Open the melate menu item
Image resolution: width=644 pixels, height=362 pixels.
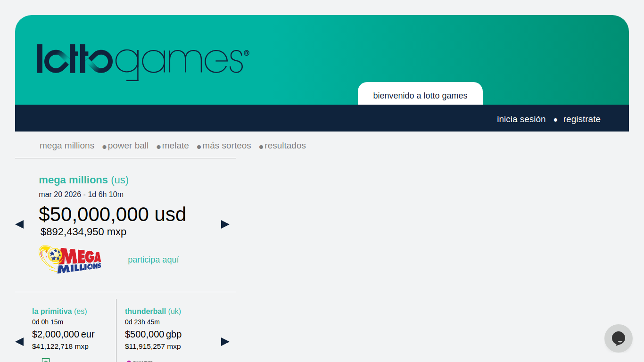(x=175, y=146)
